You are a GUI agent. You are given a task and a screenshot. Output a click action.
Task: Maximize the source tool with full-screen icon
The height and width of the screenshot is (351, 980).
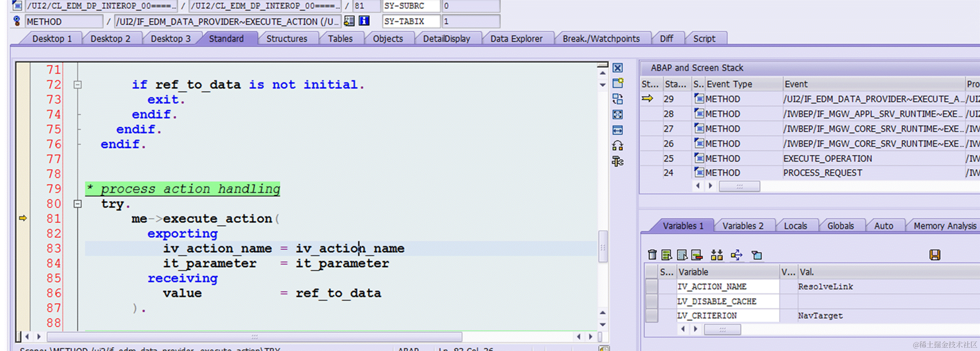click(618, 115)
